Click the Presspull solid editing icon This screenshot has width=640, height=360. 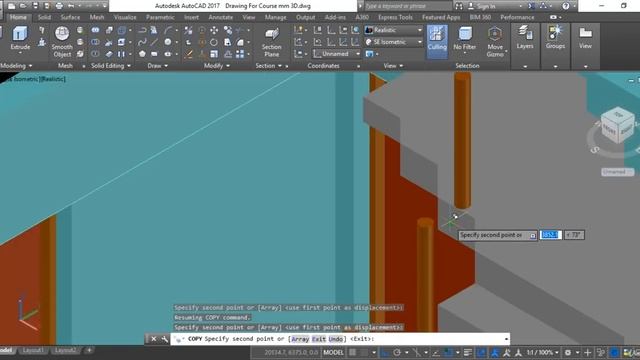[42, 42]
